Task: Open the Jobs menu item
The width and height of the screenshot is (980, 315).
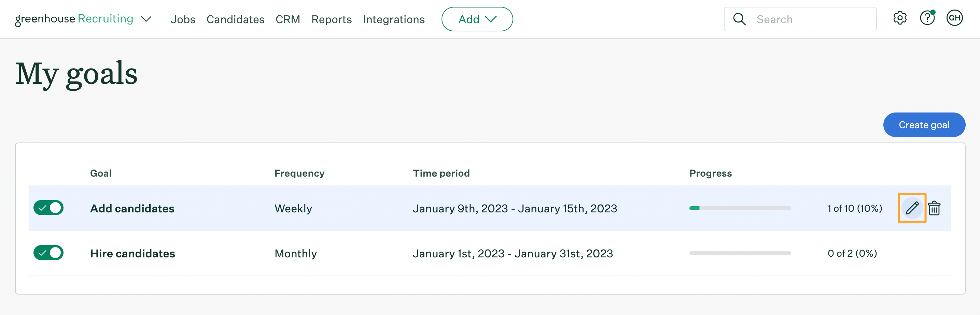Action: pos(183,19)
